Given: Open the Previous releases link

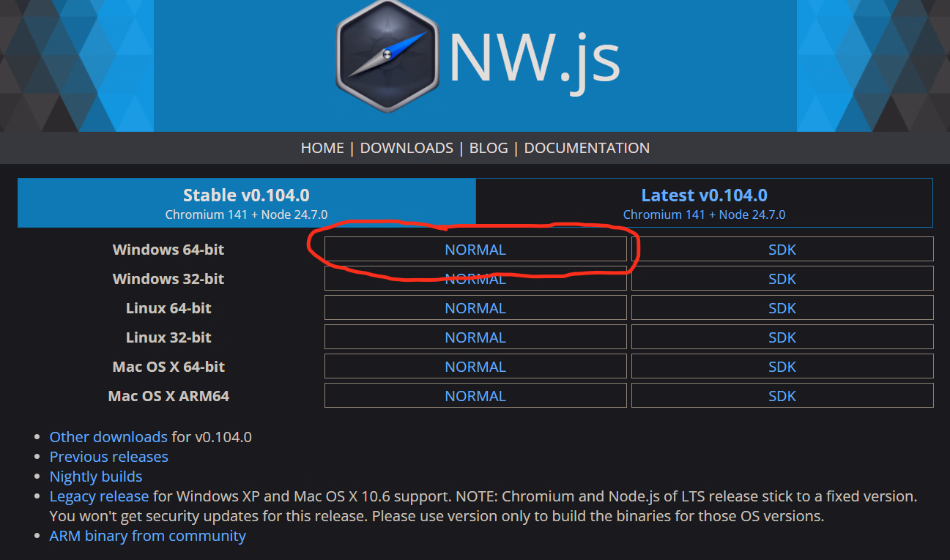Looking at the screenshot, I should point(108,457).
